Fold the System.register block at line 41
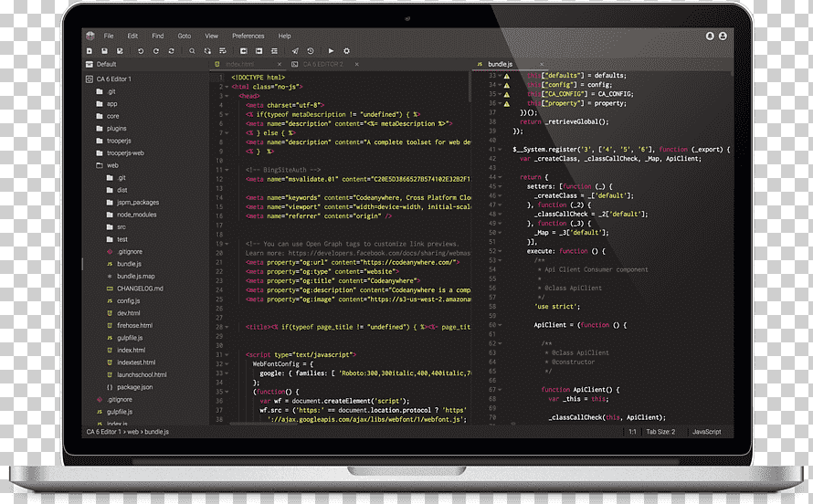 [500, 149]
